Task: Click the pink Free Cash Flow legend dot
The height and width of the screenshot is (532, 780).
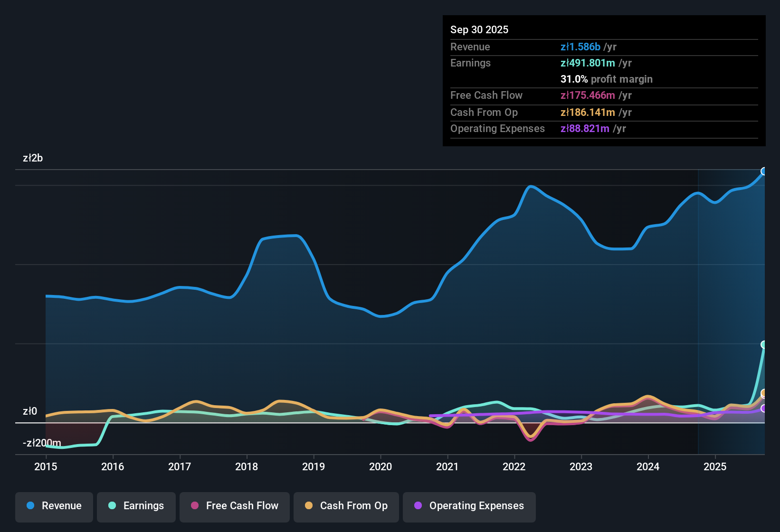Action: pos(195,506)
